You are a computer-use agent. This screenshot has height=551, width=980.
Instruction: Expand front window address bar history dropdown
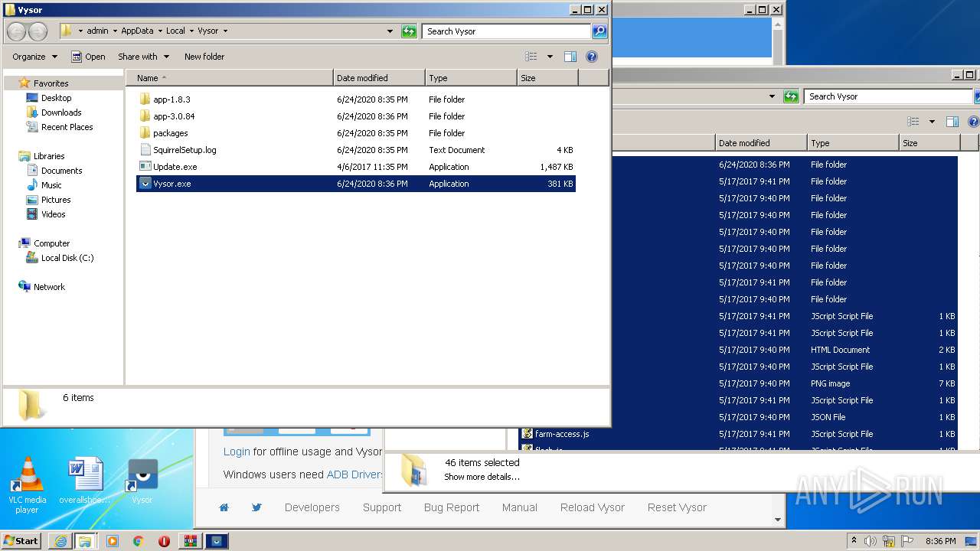[x=390, y=31]
